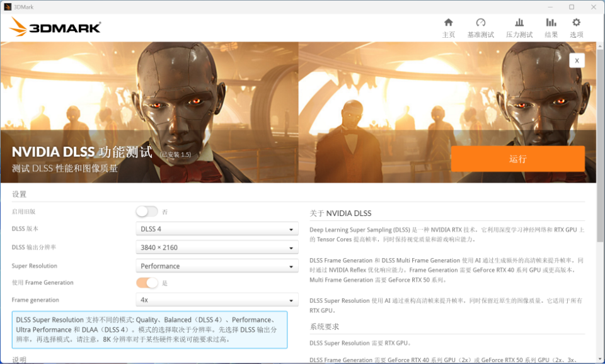This screenshot has height=364, width=605.
Task: Click the blue DLSS Super Resolution hint box
Action: pos(150,330)
